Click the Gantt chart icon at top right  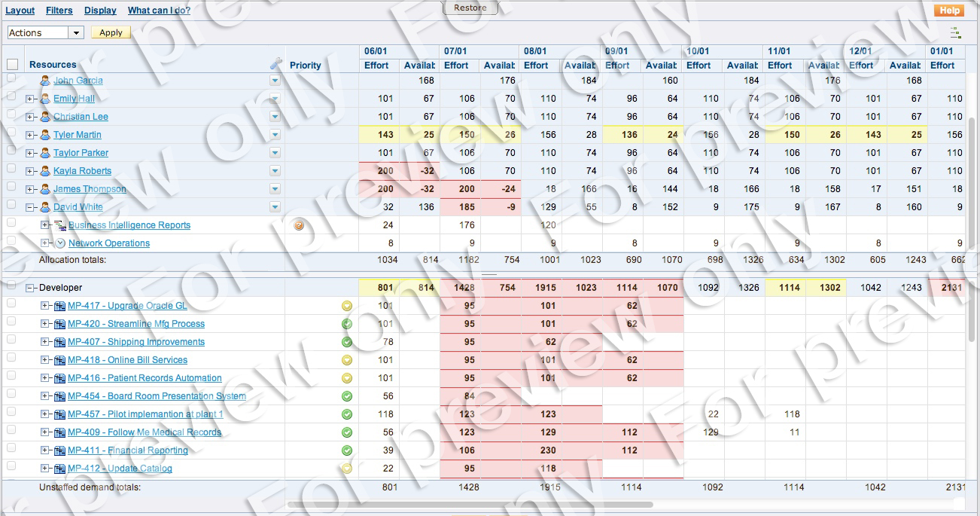(955, 33)
